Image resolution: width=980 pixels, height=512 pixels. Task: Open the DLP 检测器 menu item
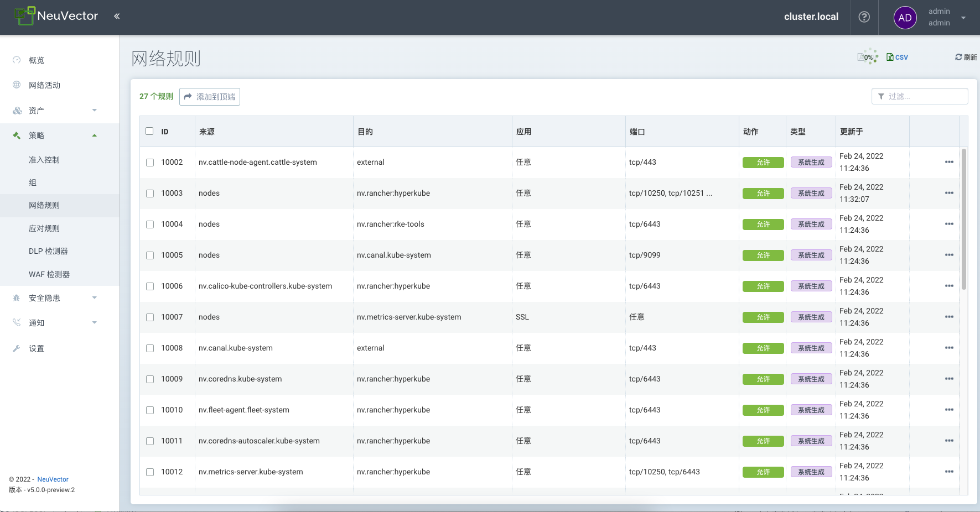(x=48, y=251)
